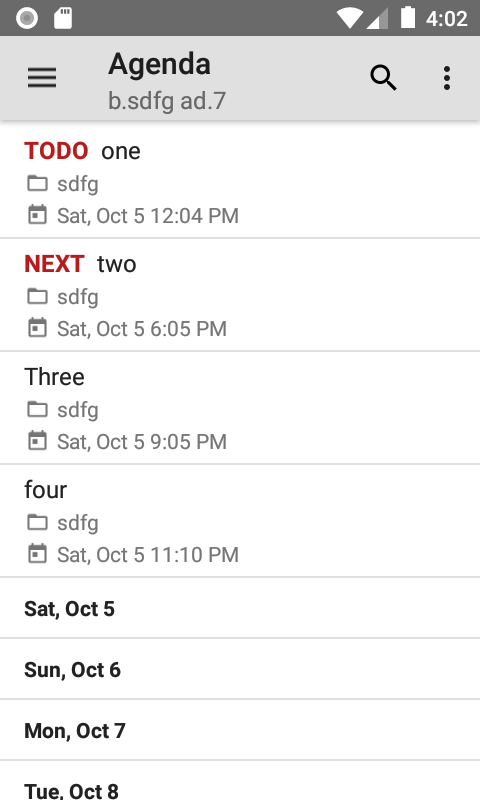Select the Tue, Oct 8 day header
This screenshot has height=800, width=480.
240,781
